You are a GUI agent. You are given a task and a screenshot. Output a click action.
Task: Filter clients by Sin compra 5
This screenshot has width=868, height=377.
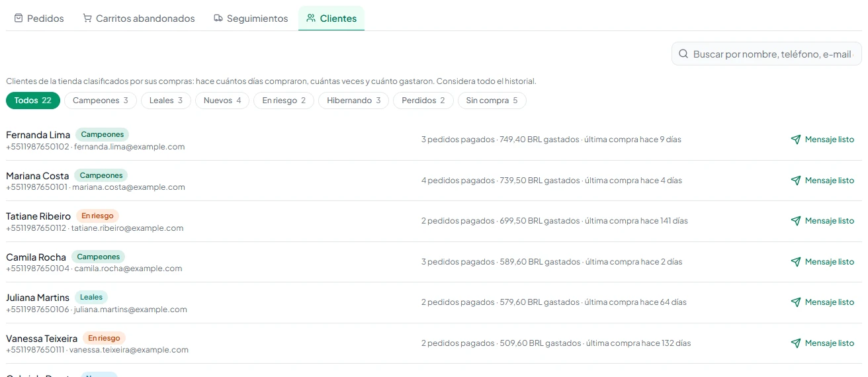pyautogui.click(x=492, y=101)
